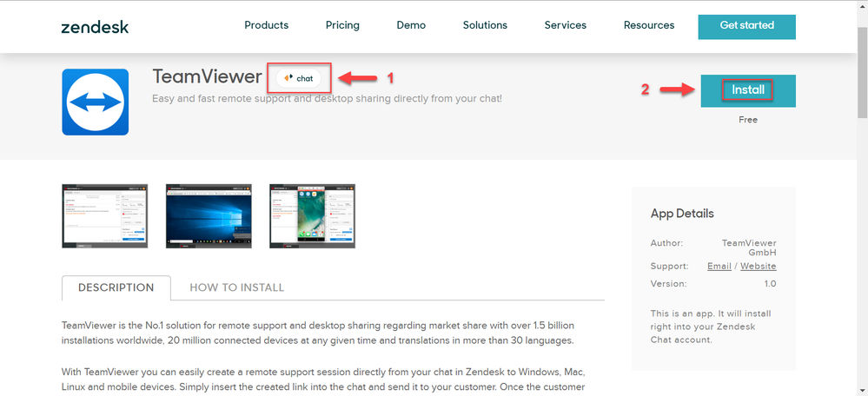868x396 pixels.
Task: Click the TeamViewer app title
Action: (207, 76)
